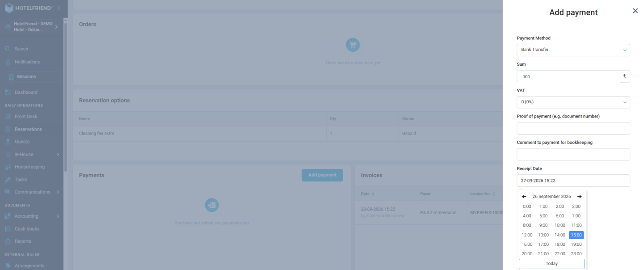Open the Payment Method dropdown
Image resolution: width=644 pixels, height=270 pixels.
[x=573, y=50]
